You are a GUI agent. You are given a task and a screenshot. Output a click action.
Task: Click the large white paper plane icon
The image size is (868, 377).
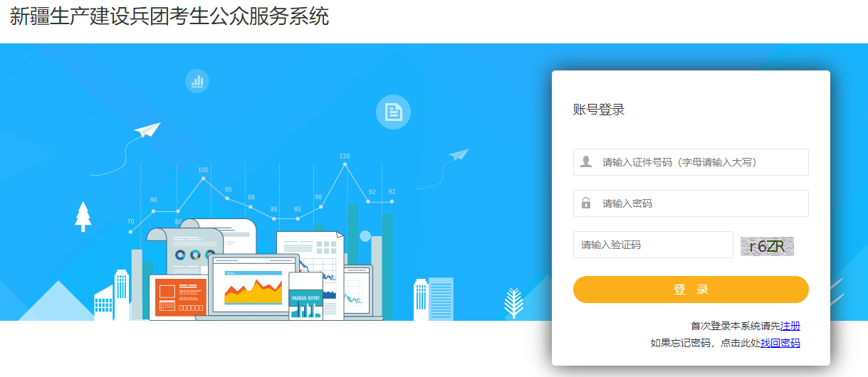147,129
